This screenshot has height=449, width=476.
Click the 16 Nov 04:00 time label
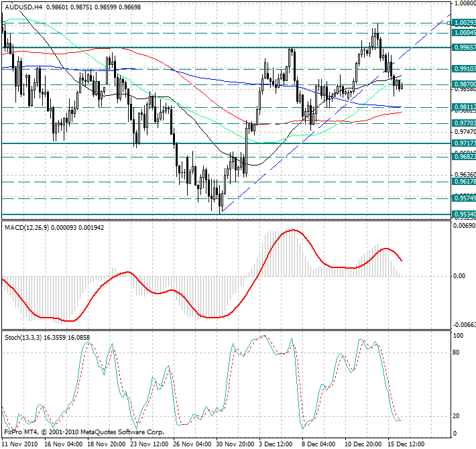click(64, 444)
